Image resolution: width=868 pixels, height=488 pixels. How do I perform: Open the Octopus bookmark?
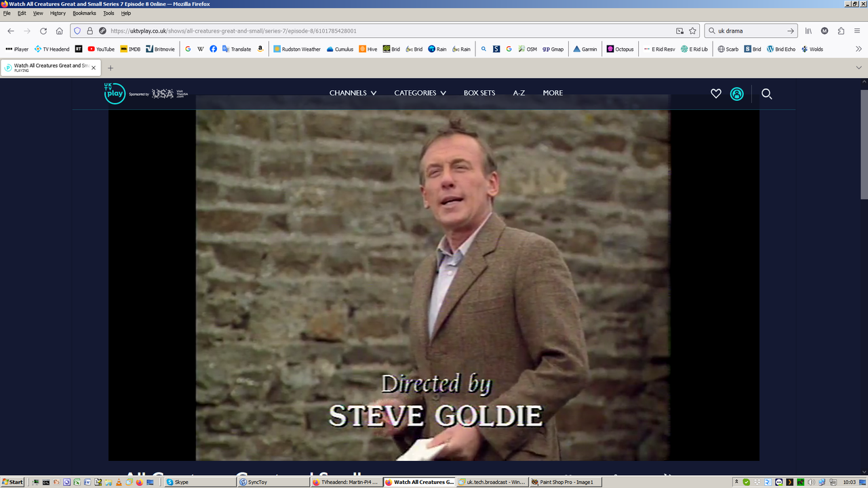[620, 49]
